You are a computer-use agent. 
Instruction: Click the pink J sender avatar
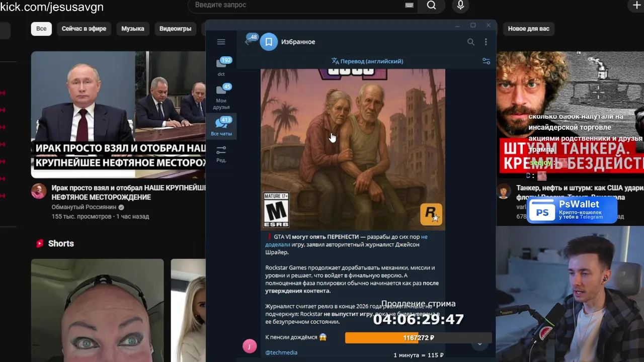pyautogui.click(x=250, y=346)
